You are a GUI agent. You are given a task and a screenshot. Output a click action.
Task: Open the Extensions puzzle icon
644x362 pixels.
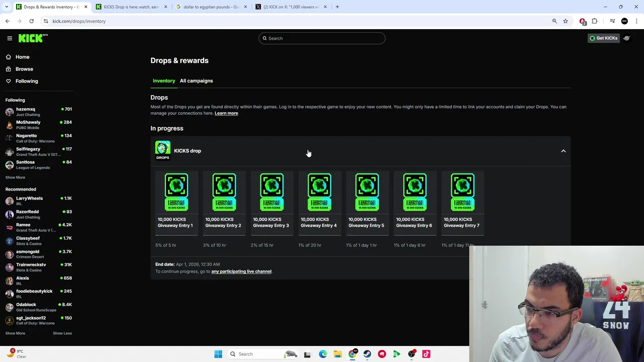(595, 21)
